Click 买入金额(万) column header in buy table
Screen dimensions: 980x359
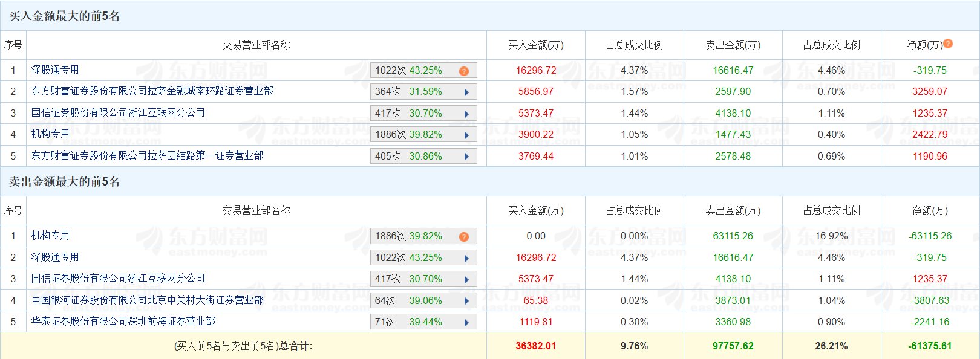535,45
